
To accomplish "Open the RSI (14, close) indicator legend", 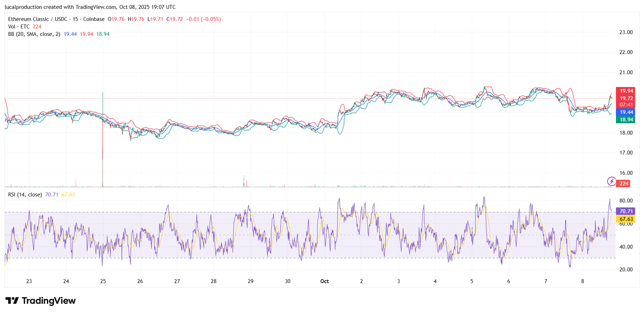I will pos(25,195).
